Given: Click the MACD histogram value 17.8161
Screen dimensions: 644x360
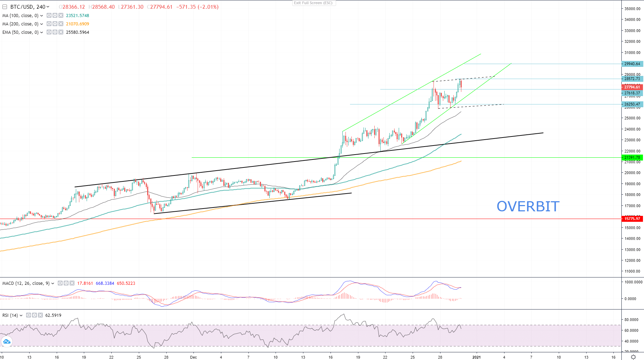Looking at the screenshot, I should 85,283.
